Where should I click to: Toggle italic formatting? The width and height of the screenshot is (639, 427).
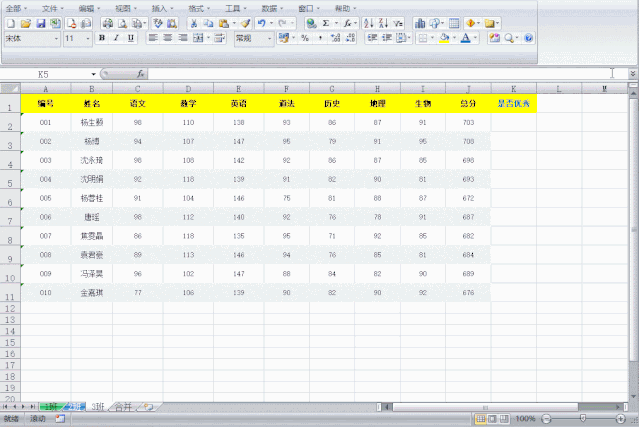pos(117,38)
